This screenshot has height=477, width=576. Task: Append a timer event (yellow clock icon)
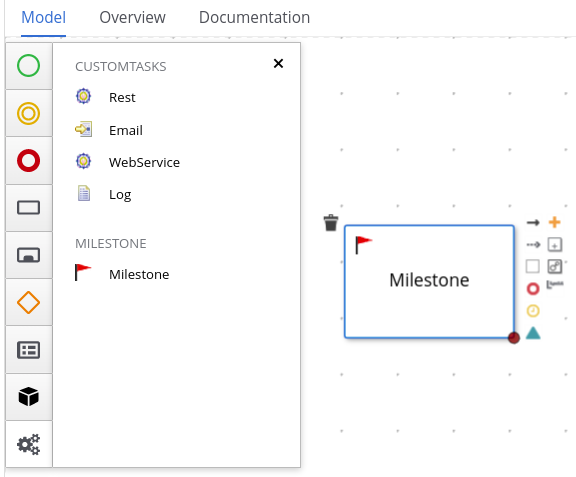(533, 311)
